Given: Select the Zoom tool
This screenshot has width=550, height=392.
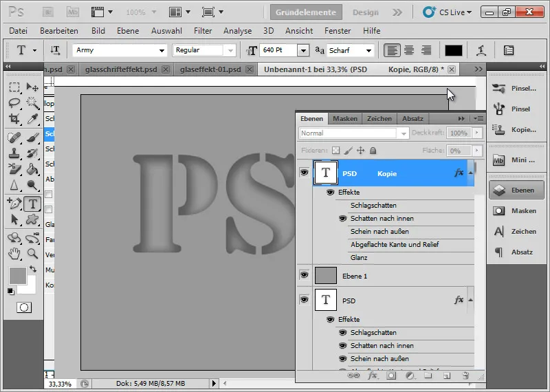Looking at the screenshot, I should [x=32, y=254].
